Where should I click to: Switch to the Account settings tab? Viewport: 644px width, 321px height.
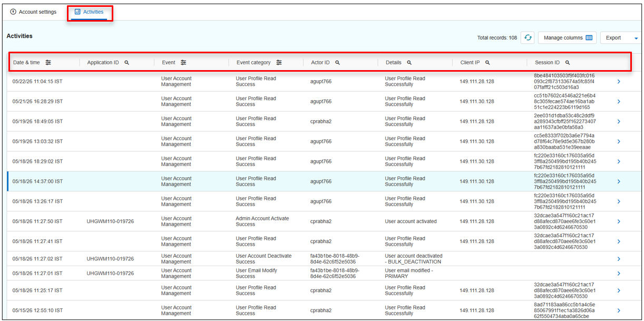[33, 12]
